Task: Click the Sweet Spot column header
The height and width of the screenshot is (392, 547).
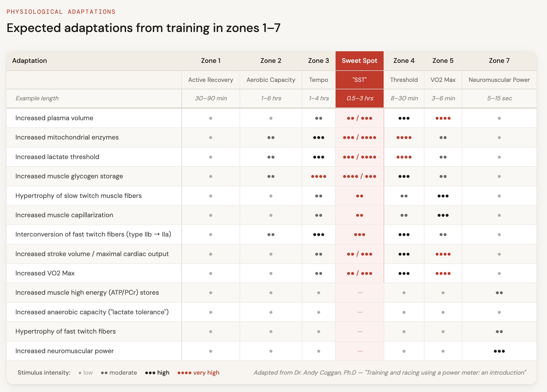Action: click(x=359, y=61)
